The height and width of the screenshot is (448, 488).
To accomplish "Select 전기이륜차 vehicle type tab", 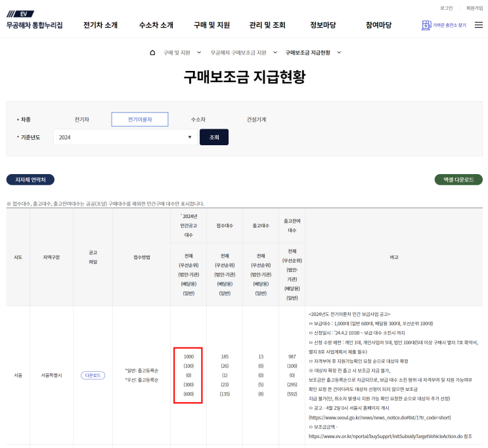I will click(140, 120).
